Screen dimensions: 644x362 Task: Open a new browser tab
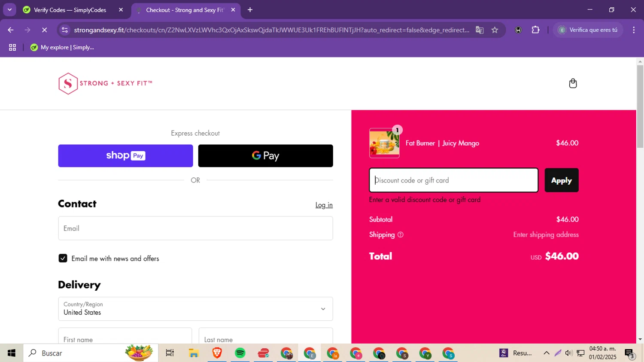click(250, 10)
